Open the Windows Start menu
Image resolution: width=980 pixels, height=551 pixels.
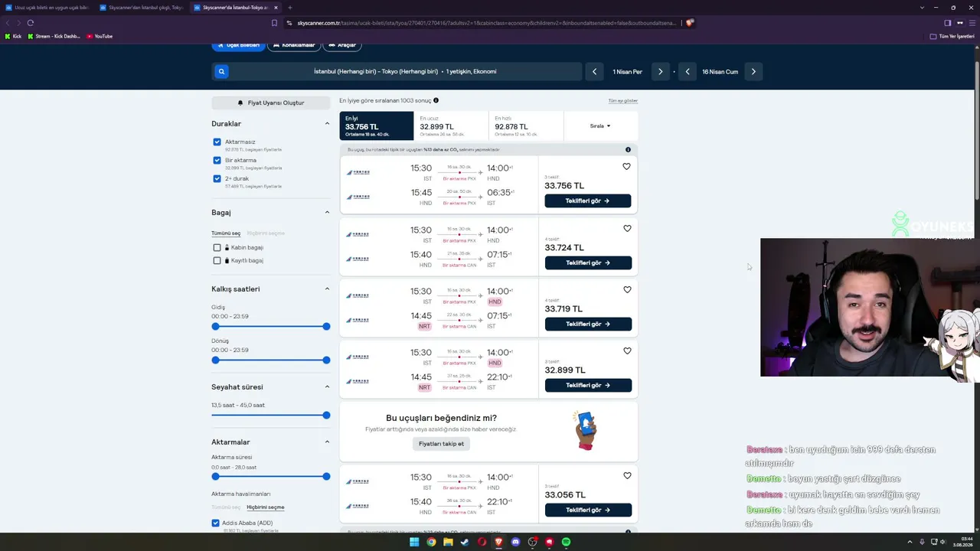pos(414,542)
